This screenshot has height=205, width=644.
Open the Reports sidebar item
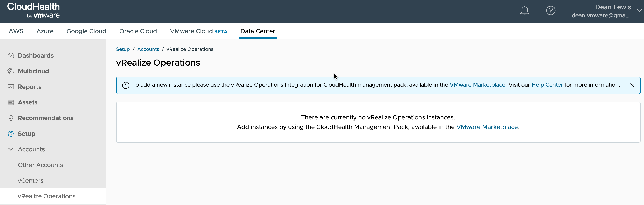pos(30,87)
